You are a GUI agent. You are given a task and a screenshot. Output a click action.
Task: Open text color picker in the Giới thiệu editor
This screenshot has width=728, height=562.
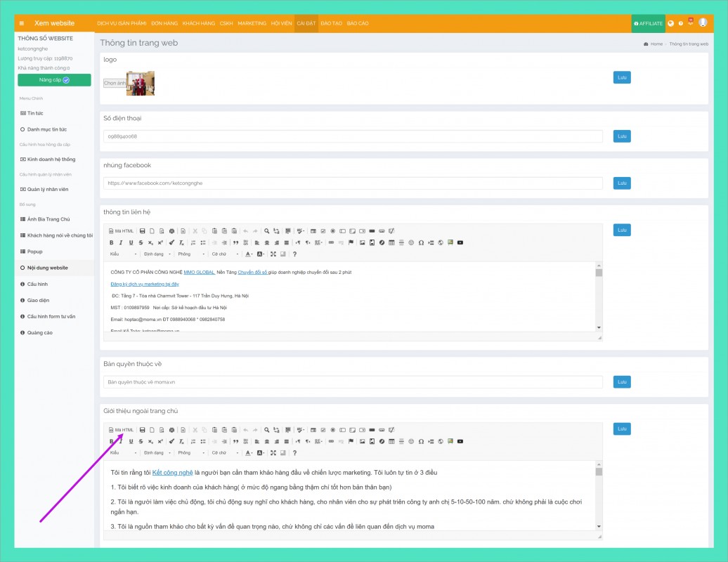pos(249,453)
